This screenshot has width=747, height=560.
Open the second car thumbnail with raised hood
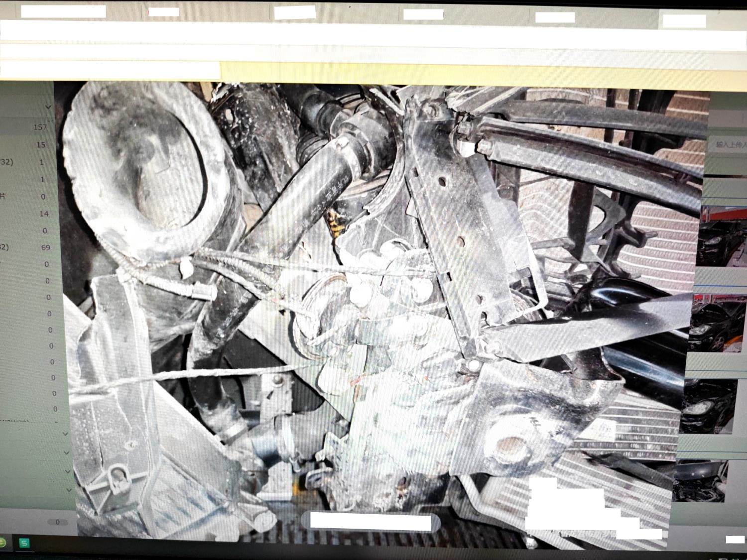[x=717, y=324]
